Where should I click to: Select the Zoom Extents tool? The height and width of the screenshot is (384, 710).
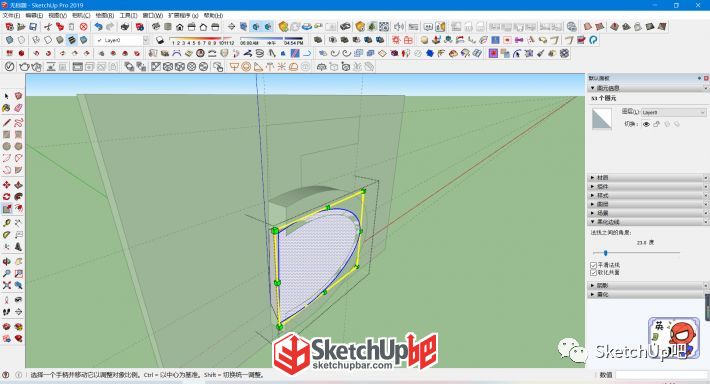point(6,285)
